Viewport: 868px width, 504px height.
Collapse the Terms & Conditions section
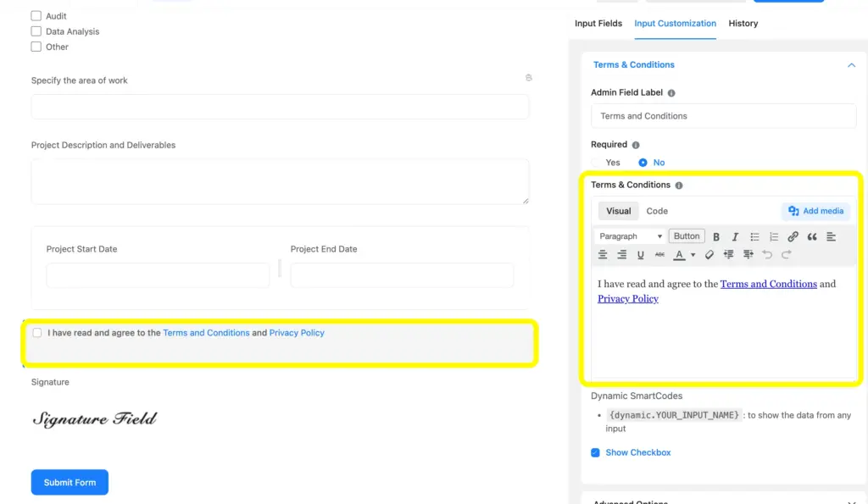click(851, 65)
